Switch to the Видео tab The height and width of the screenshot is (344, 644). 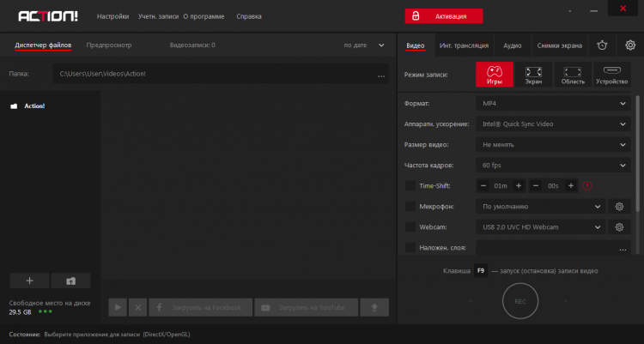point(416,45)
